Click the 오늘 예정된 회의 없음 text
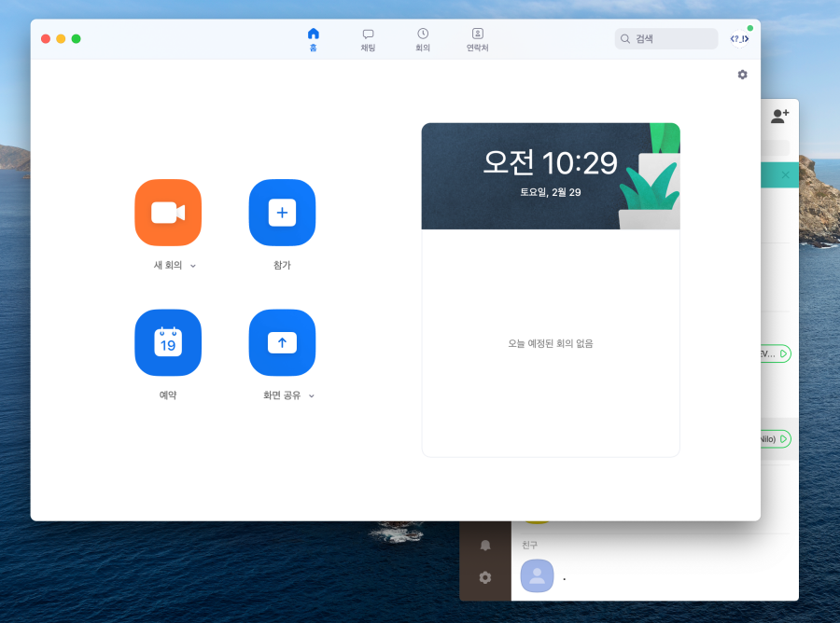The height and width of the screenshot is (623, 840). tap(551, 343)
